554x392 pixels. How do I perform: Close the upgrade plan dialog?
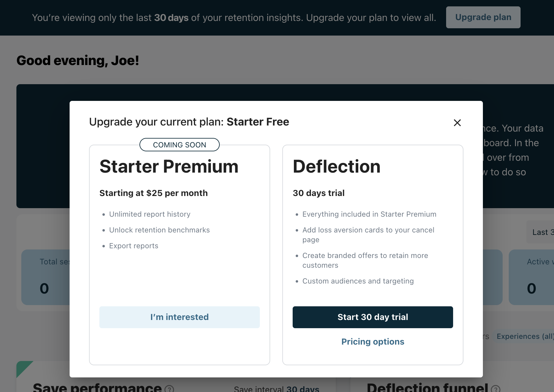click(457, 123)
